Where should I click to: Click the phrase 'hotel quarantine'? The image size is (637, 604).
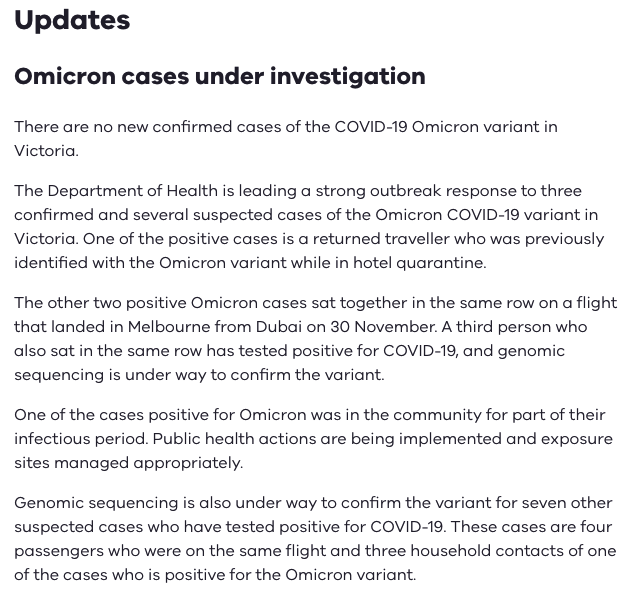point(420,263)
